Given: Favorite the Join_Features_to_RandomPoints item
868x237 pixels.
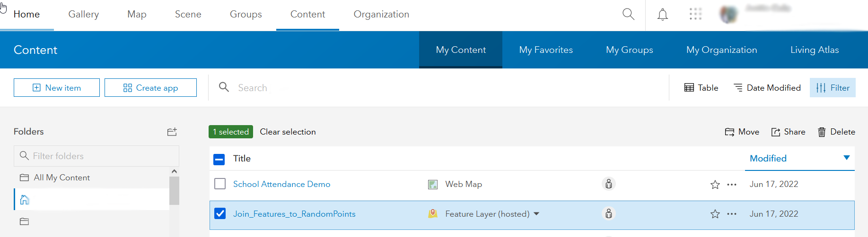Looking at the screenshot, I should [715, 214].
